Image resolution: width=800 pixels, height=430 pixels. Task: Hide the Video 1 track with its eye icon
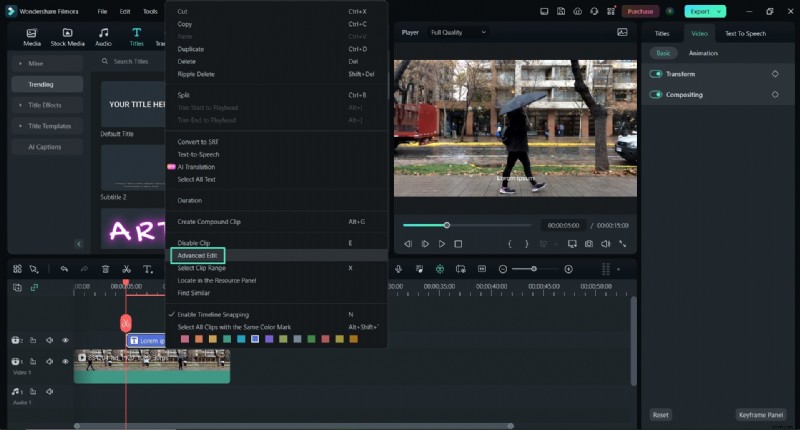[65, 361]
